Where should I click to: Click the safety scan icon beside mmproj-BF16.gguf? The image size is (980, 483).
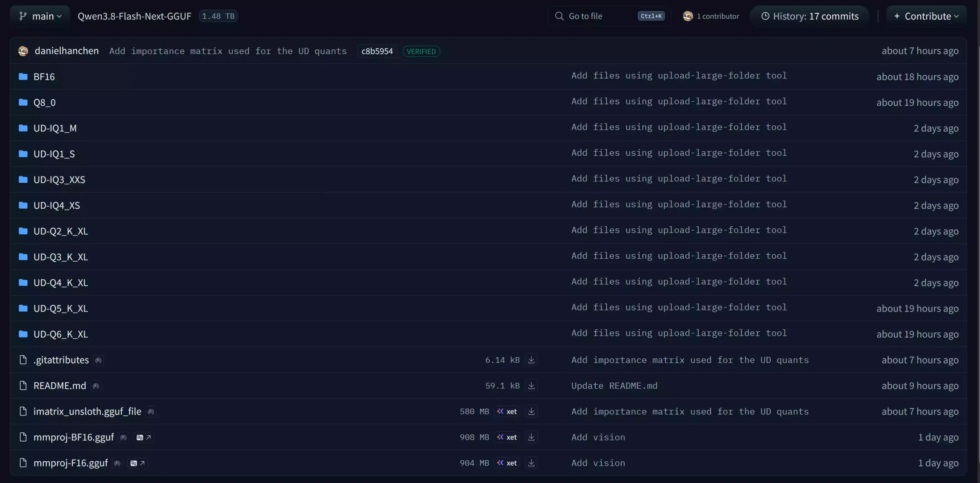click(123, 437)
